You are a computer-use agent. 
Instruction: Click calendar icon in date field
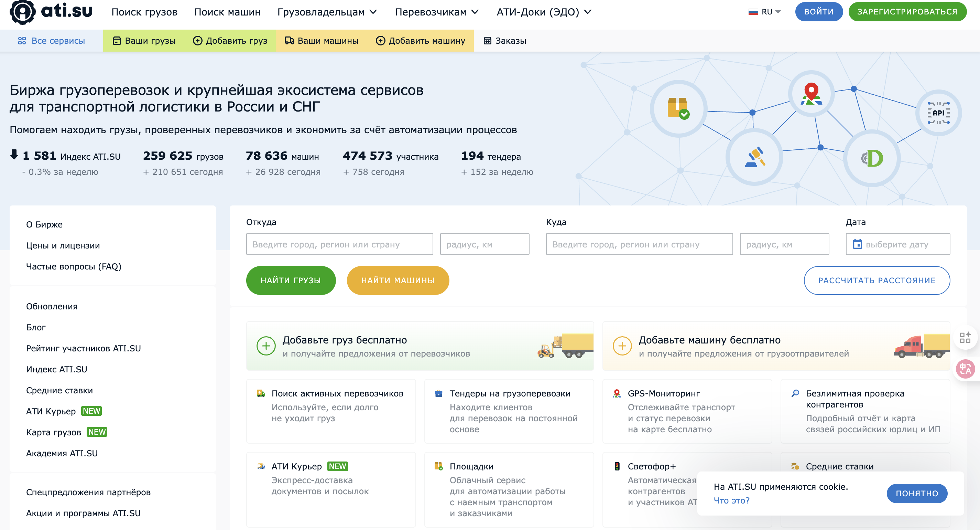858,244
